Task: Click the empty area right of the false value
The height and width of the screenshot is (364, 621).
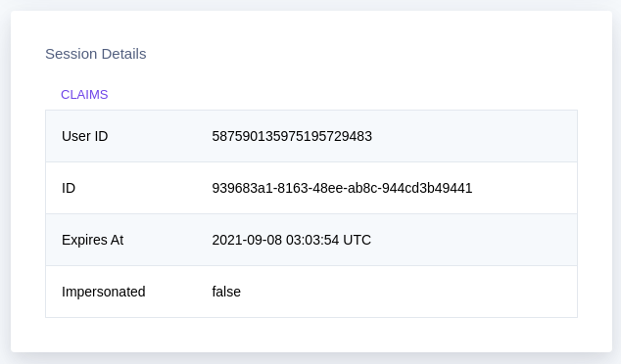Action: tap(407, 292)
